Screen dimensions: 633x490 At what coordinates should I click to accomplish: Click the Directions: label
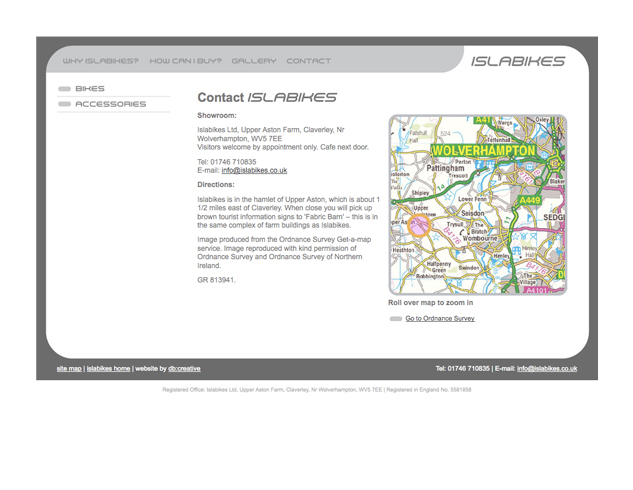point(216,184)
